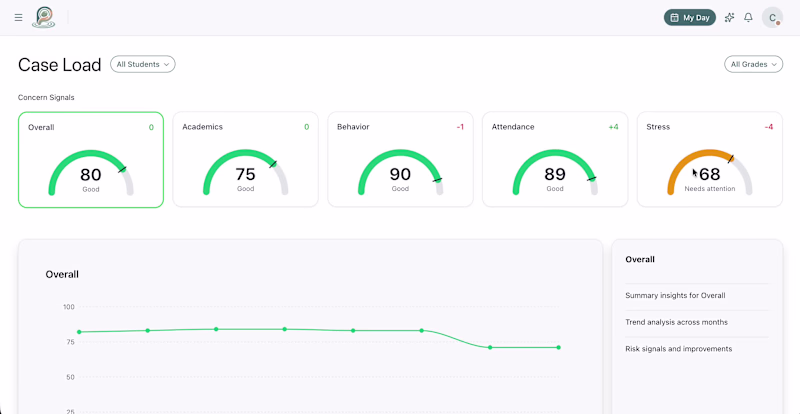
Task: Select the Behavior concern signal card
Action: (401, 160)
